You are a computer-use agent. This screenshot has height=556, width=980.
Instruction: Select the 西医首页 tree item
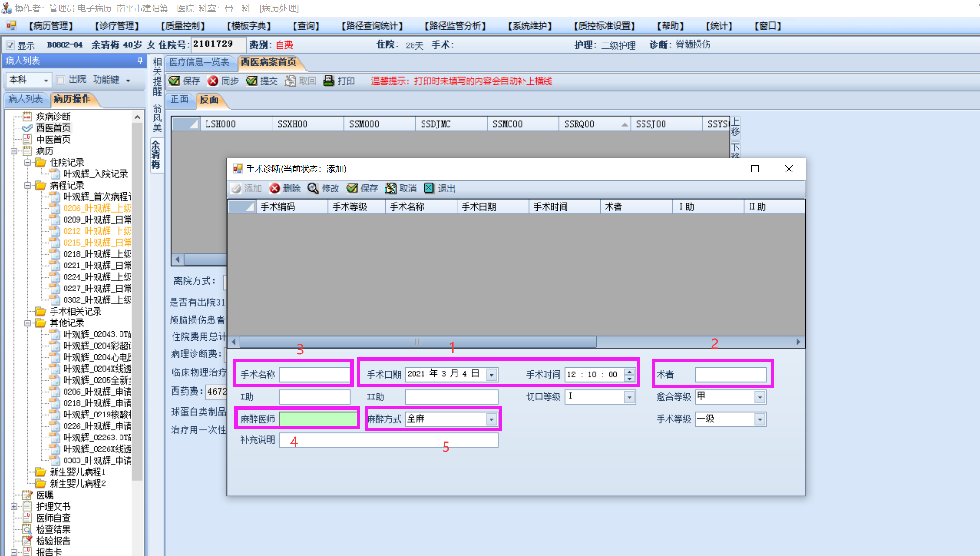[x=53, y=128]
